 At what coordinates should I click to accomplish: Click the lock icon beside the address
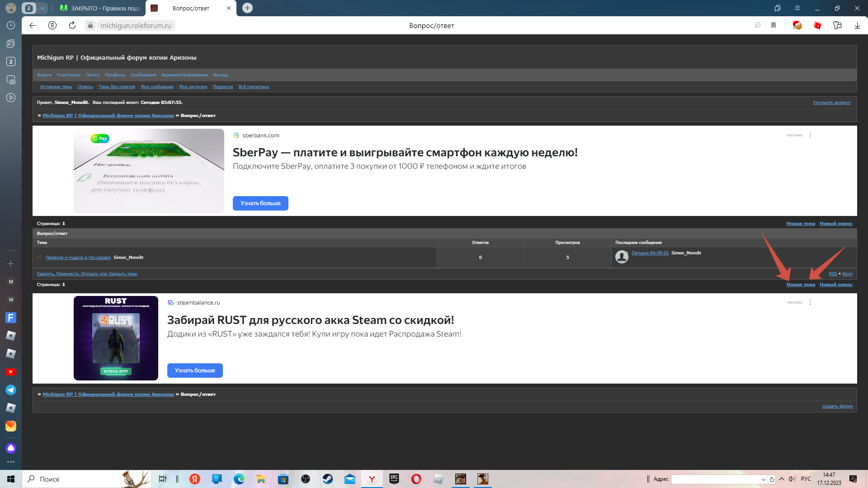coord(90,25)
